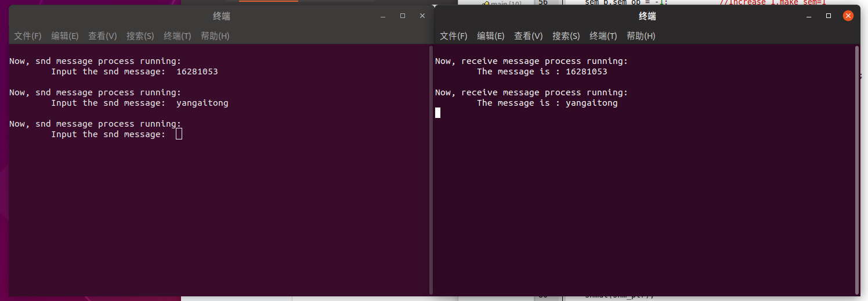868x301 pixels.
Task: Open 查看(V) menu in right terminal
Action: 529,36
